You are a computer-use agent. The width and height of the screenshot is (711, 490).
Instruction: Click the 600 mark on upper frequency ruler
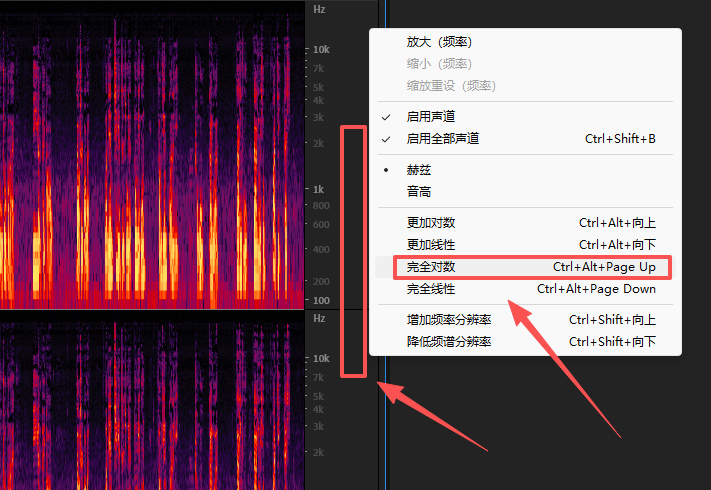coord(321,224)
